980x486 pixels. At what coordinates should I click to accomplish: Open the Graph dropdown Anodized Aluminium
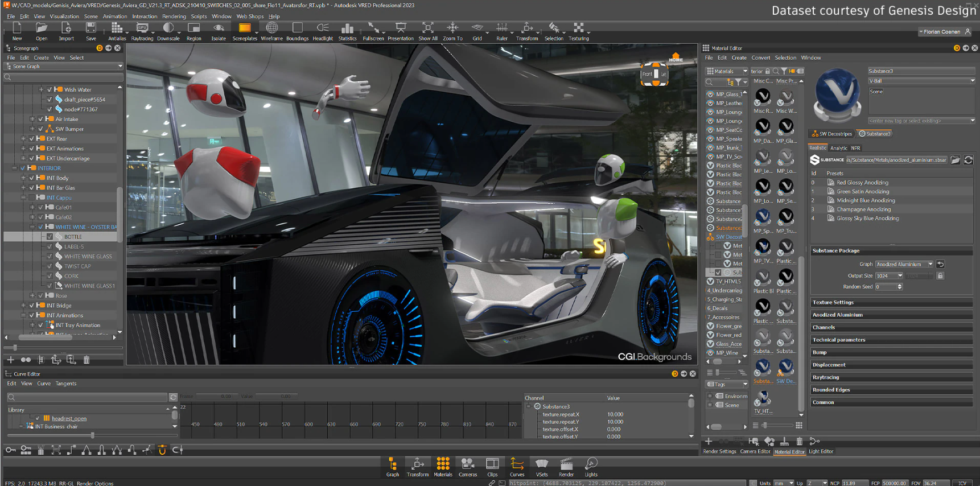click(x=904, y=264)
